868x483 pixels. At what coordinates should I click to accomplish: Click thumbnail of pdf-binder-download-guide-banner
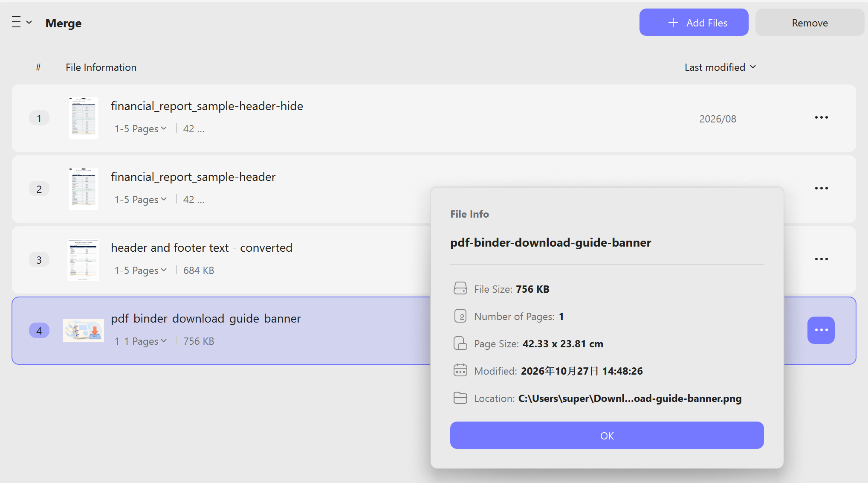[x=84, y=331]
